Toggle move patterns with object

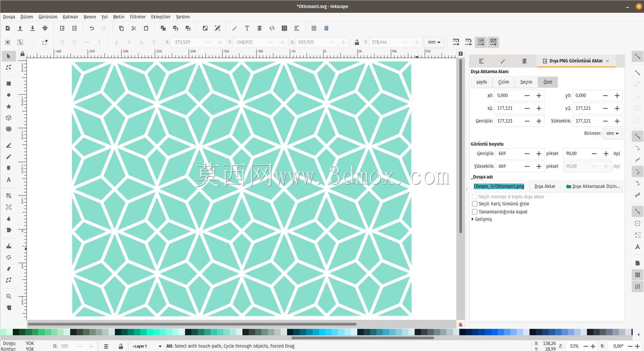pos(493,42)
